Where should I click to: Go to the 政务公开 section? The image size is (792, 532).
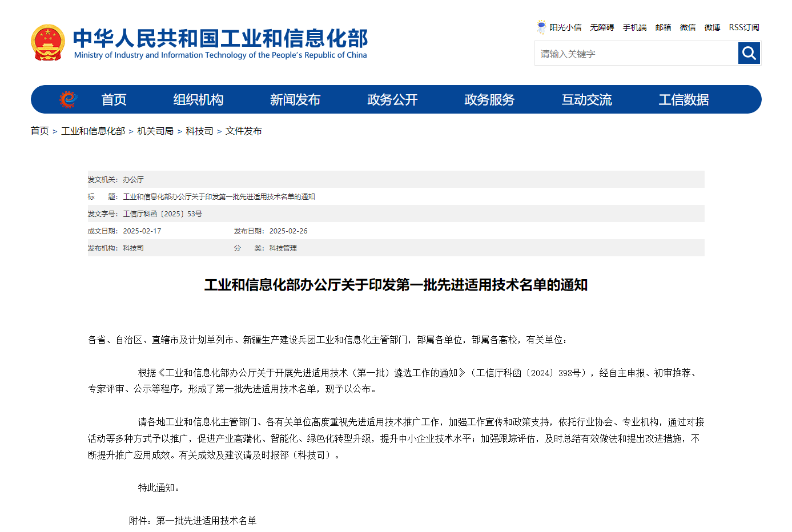392,100
